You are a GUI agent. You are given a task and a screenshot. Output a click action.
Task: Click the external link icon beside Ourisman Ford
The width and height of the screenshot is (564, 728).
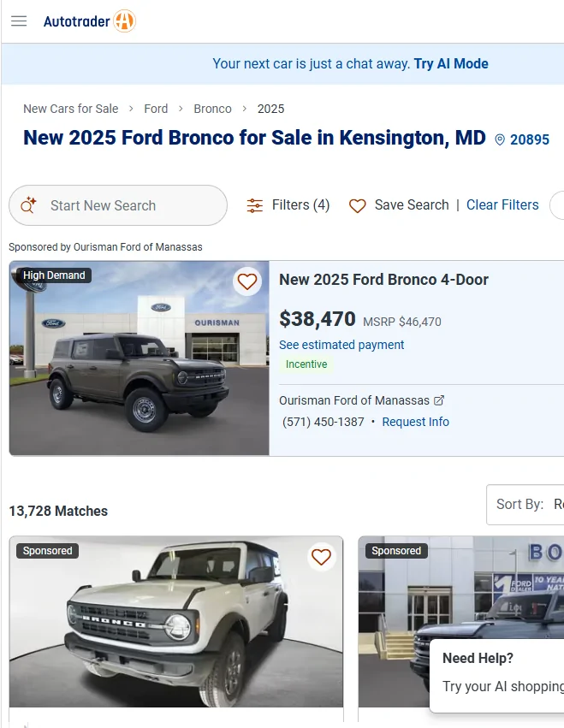click(x=439, y=400)
